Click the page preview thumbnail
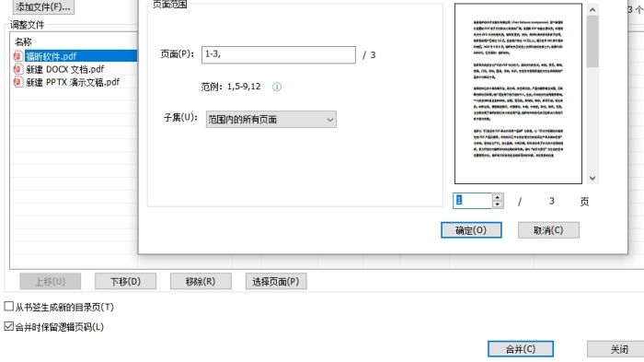 pos(518,93)
